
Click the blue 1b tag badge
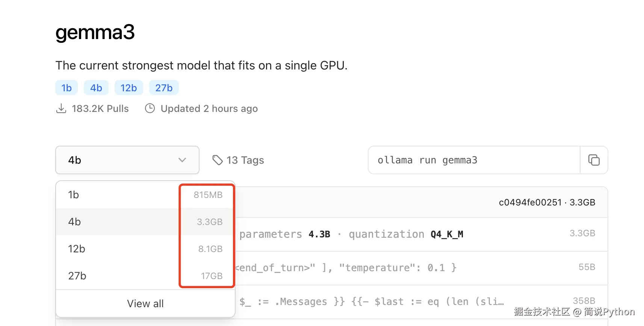click(x=67, y=88)
